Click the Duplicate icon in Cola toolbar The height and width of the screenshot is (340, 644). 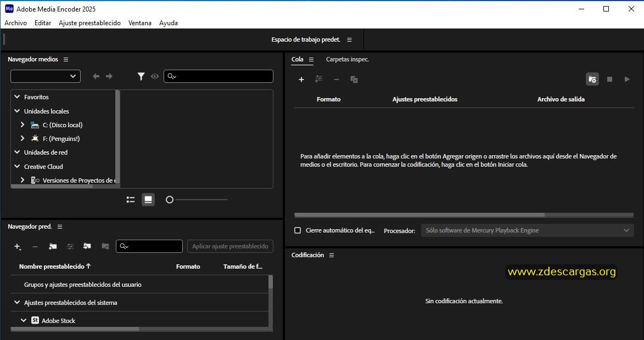[x=354, y=79]
